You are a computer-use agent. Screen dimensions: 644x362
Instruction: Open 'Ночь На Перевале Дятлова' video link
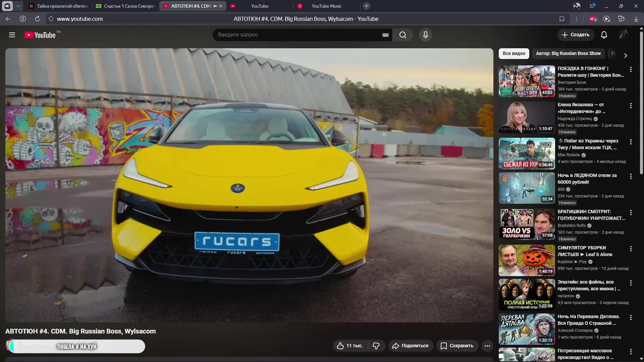[589, 320]
